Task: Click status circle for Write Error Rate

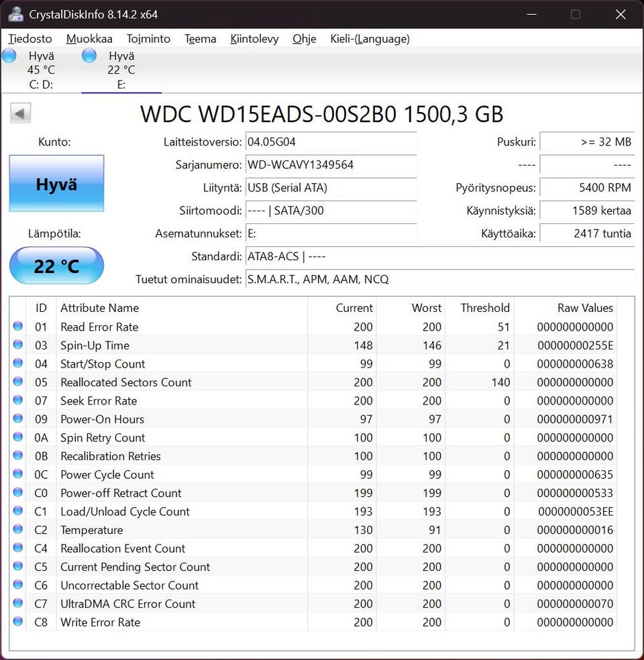Action: click(x=17, y=621)
